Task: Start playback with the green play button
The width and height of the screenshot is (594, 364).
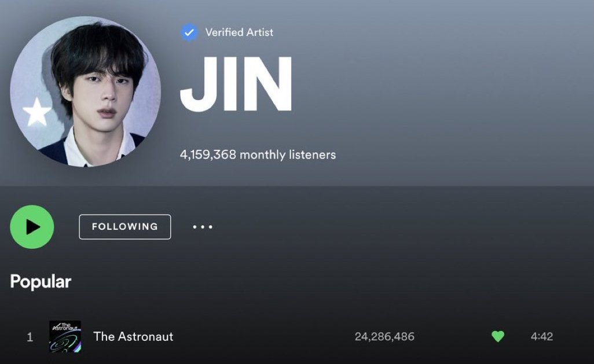Action: pos(32,227)
